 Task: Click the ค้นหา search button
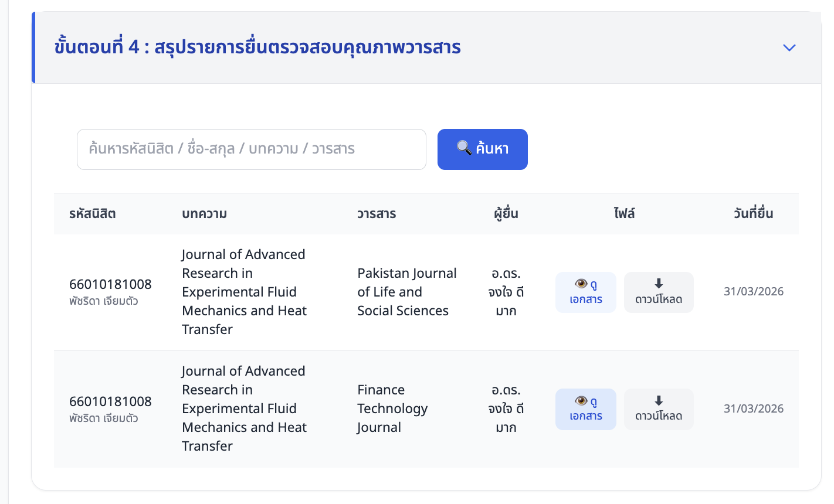[x=482, y=149]
